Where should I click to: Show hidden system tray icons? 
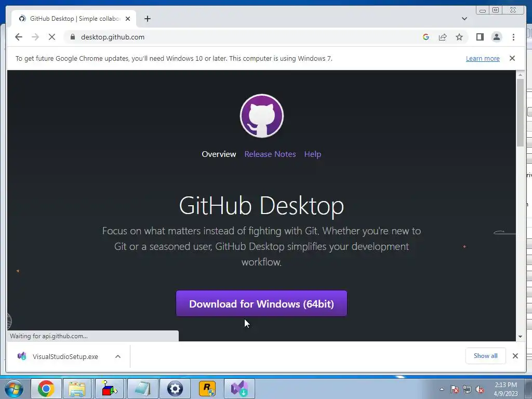(x=442, y=389)
